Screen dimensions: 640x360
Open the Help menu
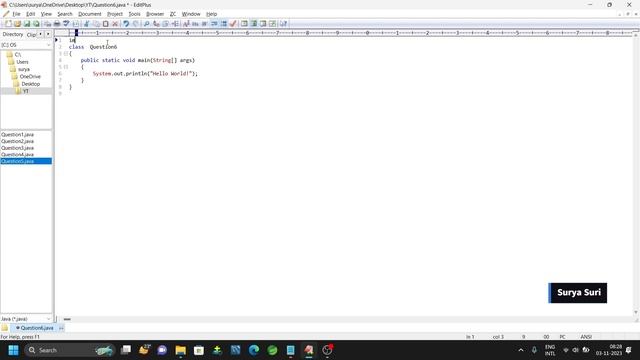pos(211,14)
